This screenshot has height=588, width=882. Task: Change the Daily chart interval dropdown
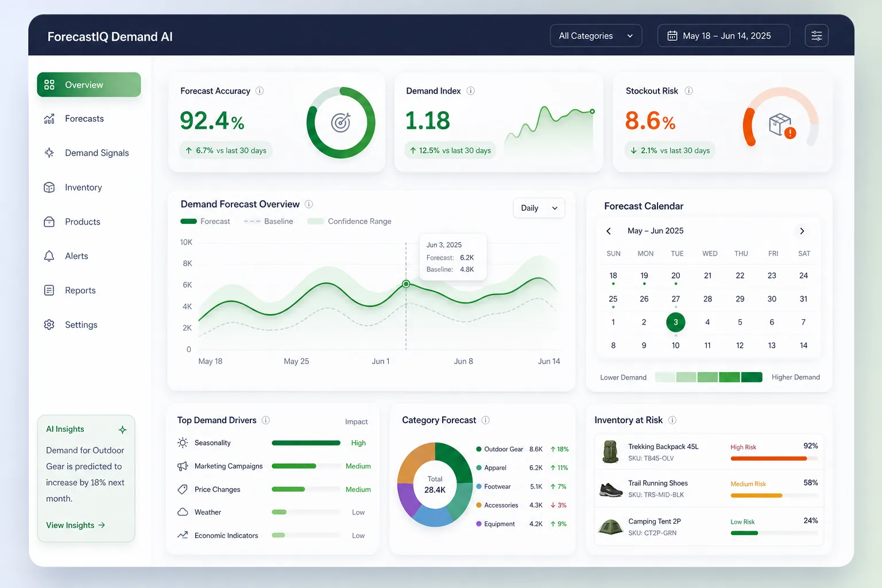539,208
